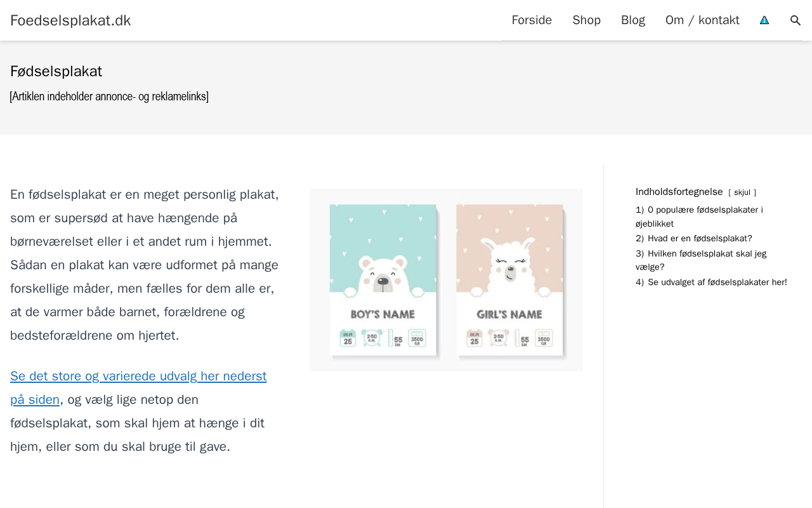
Task: Follow the 'Se det store og varierede udvalg' link
Action: [138, 376]
